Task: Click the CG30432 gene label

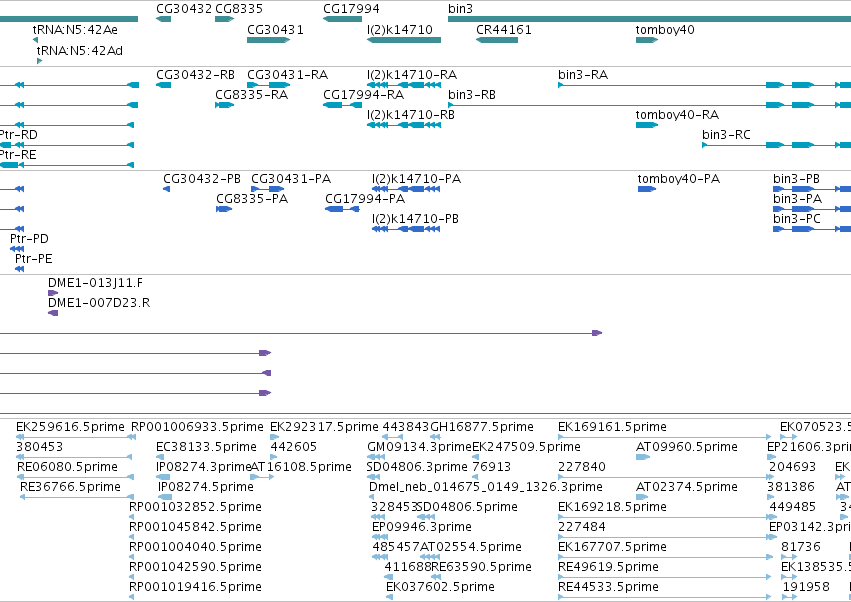Action: click(184, 9)
